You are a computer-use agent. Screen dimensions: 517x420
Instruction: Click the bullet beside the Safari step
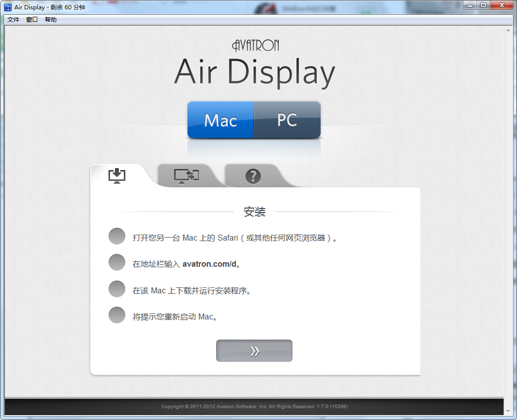pyautogui.click(x=117, y=237)
